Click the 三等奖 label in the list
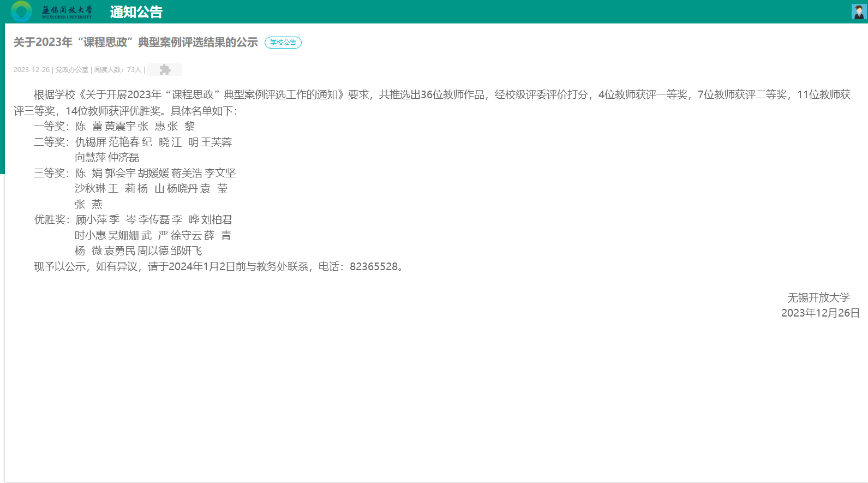The image size is (868, 483). [51, 174]
